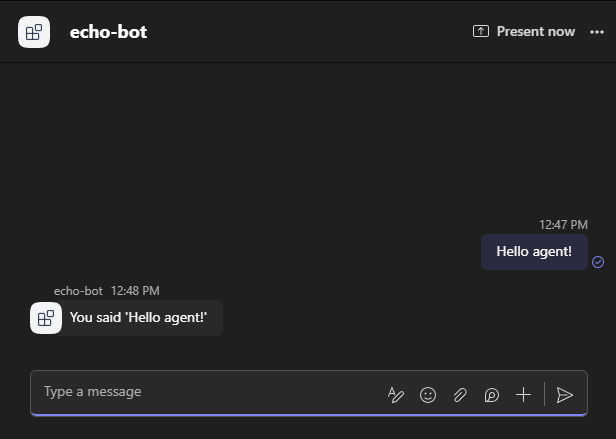Screen dimensions: 616x439
Task: Attach a file using the paperclip icon
Action: [460, 395]
